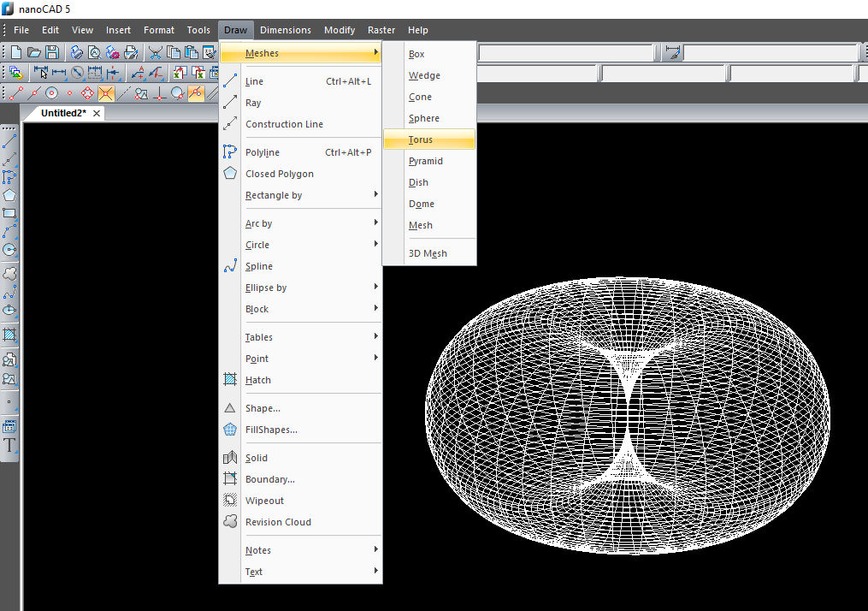Choose the Hatch icon in left toolbar
Image resolution: width=868 pixels, height=611 pixels.
(10, 335)
